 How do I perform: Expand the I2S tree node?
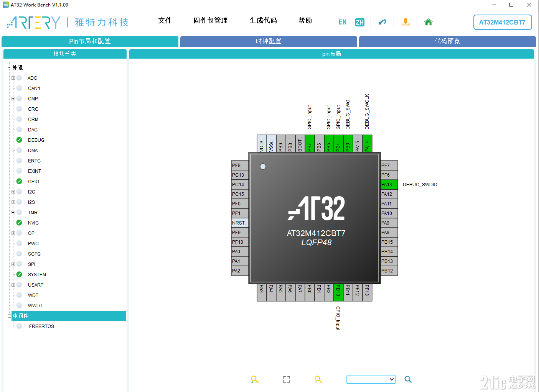(x=13, y=202)
